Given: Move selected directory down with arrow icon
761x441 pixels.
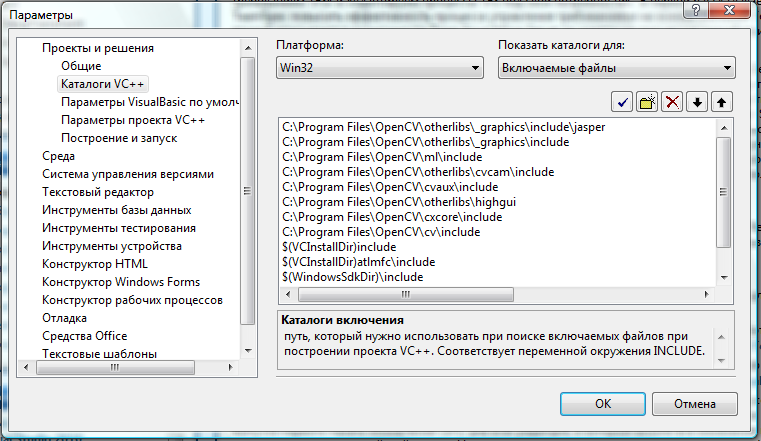Looking at the screenshot, I should tap(697, 102).
